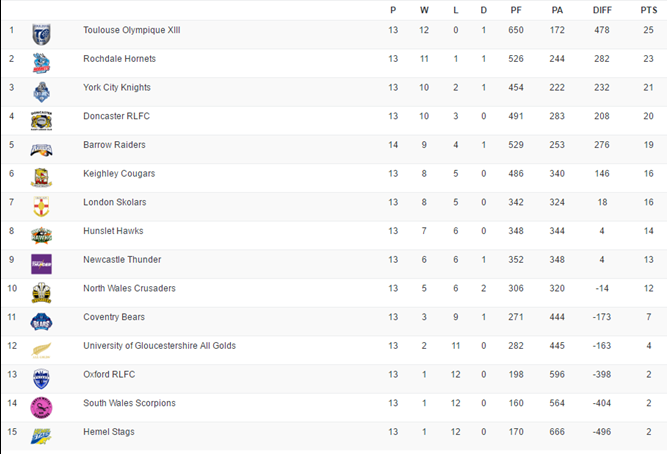Select the North Wales Crusaders team name
The image size is (667, 456).
point(129,289)
